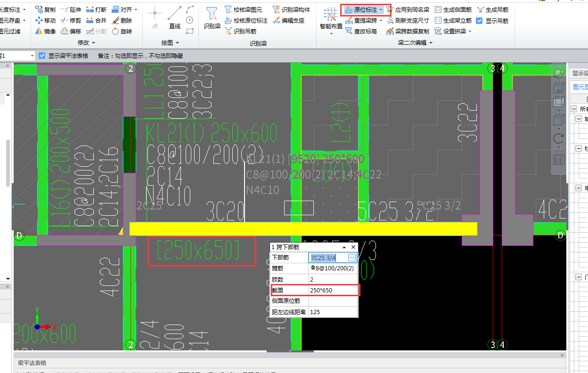The height and width of the screenshot is (373, 588).
Task: Expand the 修改 group menu
Action: pos(86,42)
